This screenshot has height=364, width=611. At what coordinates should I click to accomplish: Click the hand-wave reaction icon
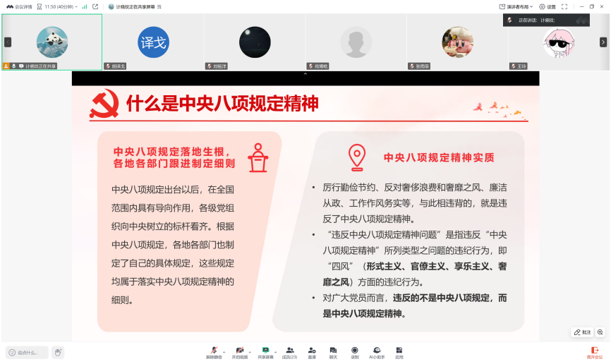(x=58, y=352)
